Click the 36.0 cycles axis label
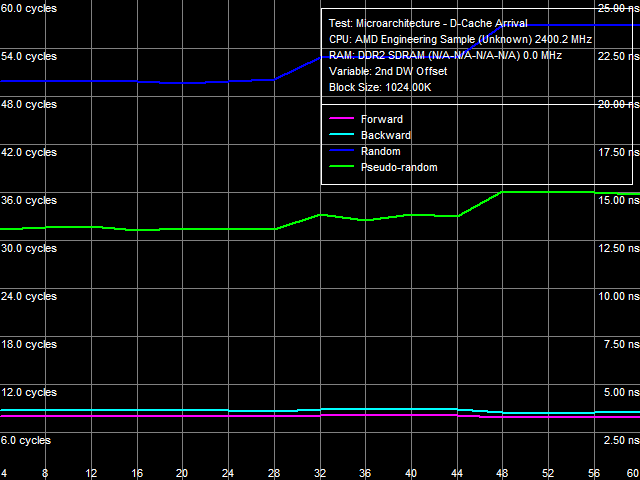Image resolution: width=640 pixels, height=480 pixels. click(29, 200)
